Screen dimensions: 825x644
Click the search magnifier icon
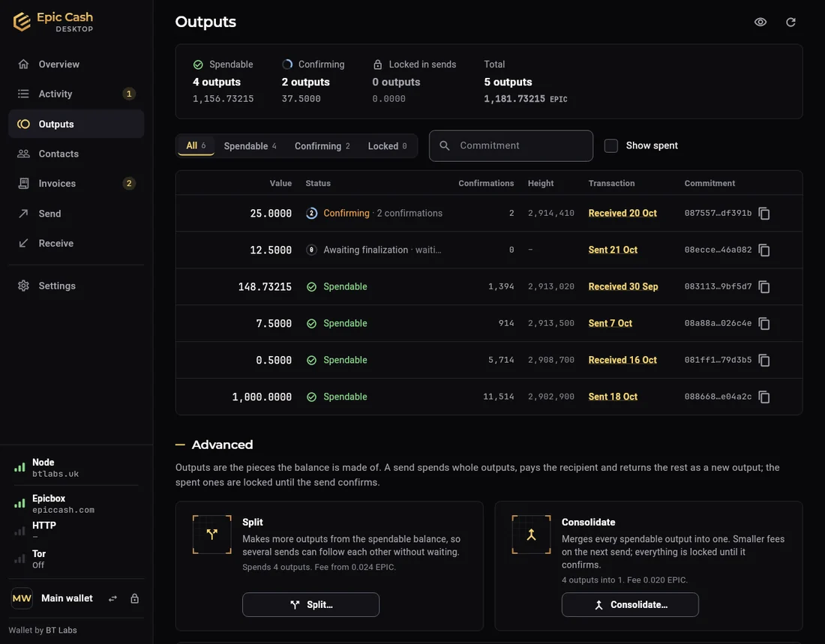pyautogui.click(x=445, y=145)
